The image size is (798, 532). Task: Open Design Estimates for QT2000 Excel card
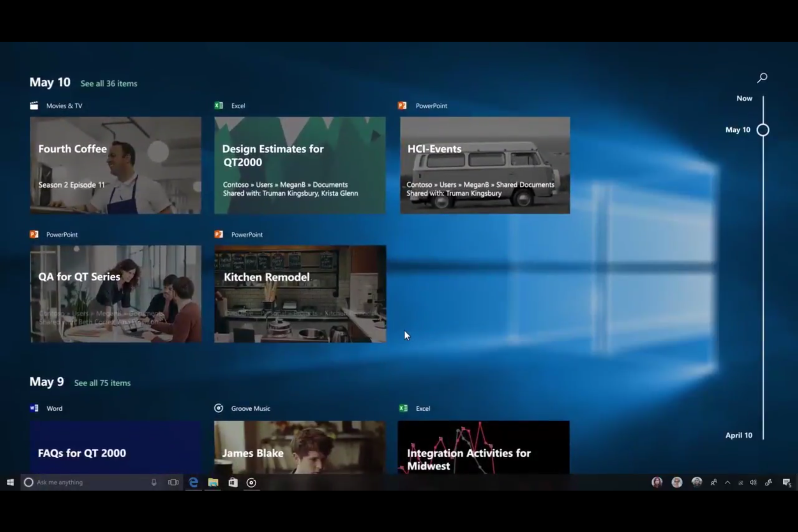tap(300, 165)
